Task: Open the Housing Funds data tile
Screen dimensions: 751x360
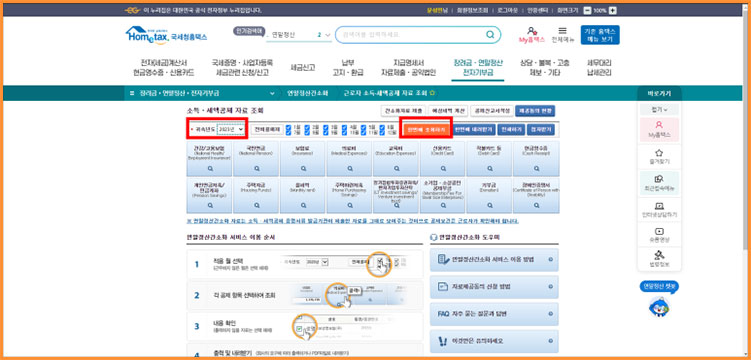Action: click(x=256, y=196)
